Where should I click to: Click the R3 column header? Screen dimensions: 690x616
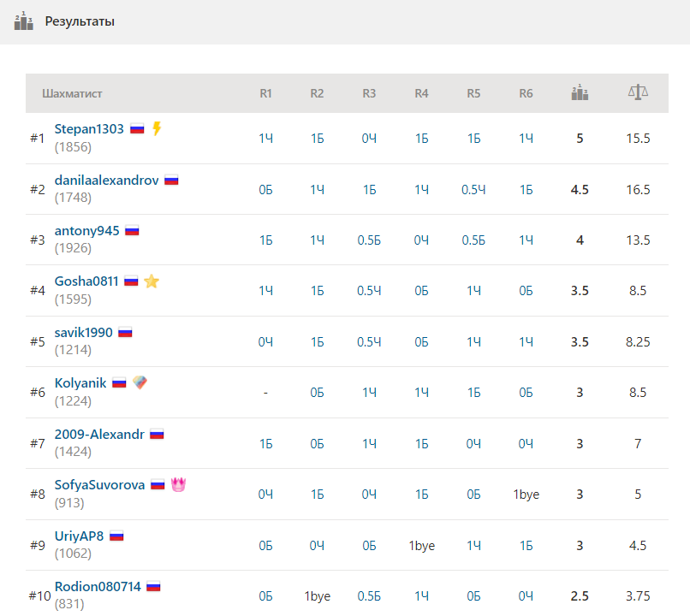click(x=369, y=93)
